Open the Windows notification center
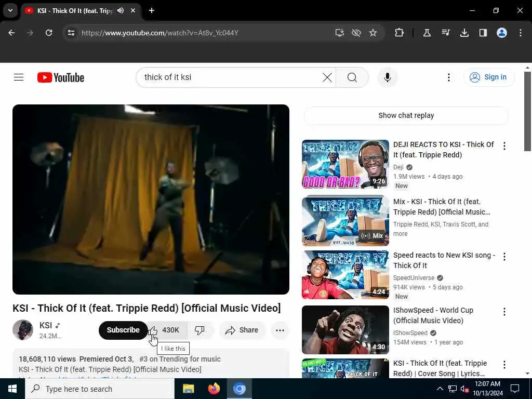 tap(515, 389)
